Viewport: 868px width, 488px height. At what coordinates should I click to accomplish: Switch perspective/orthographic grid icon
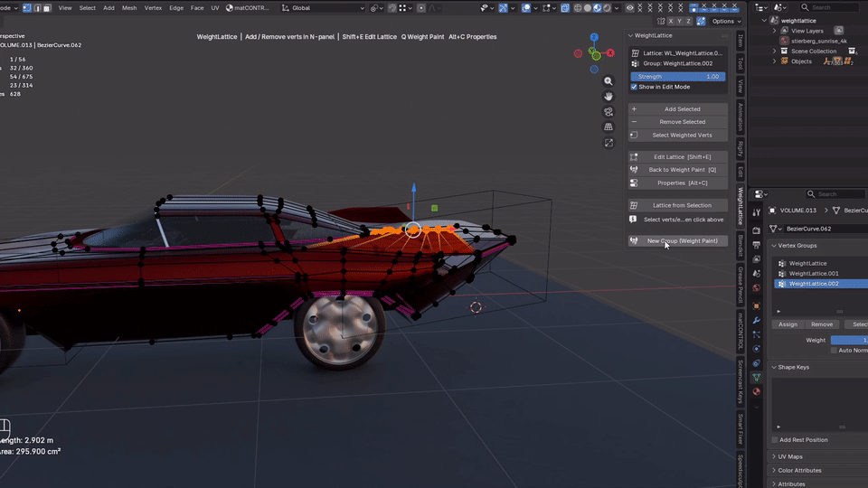click(609, 127)
